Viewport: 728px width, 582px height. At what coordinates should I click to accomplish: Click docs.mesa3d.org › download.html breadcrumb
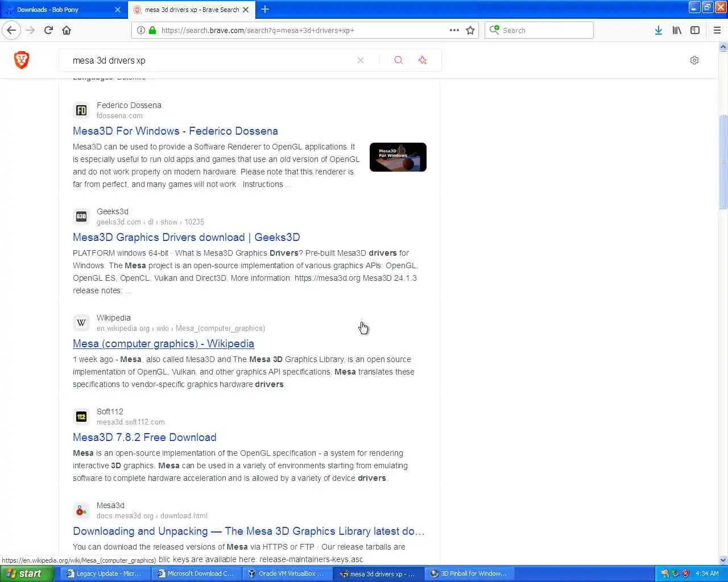point(152,516)
